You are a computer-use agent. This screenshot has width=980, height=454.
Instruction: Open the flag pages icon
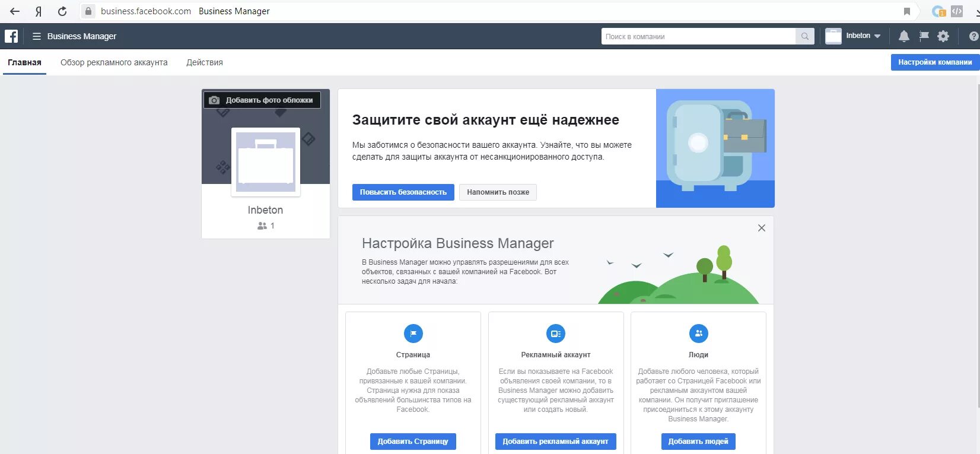pyautogui.click(x=924, y=36)
